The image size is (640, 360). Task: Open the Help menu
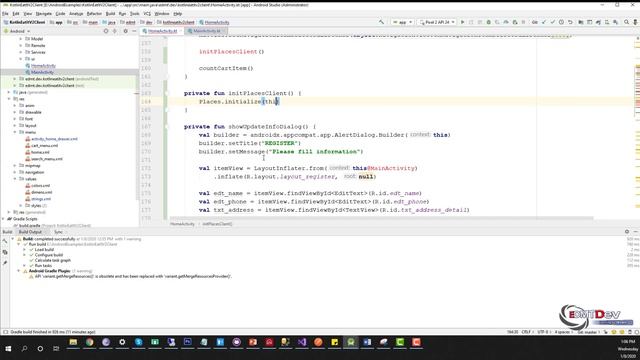pos(178,13)
